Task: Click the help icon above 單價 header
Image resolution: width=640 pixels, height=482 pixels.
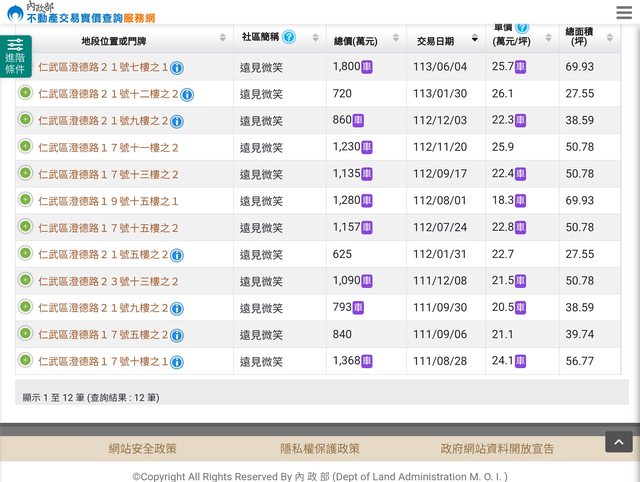Action: tap(522, 27)
